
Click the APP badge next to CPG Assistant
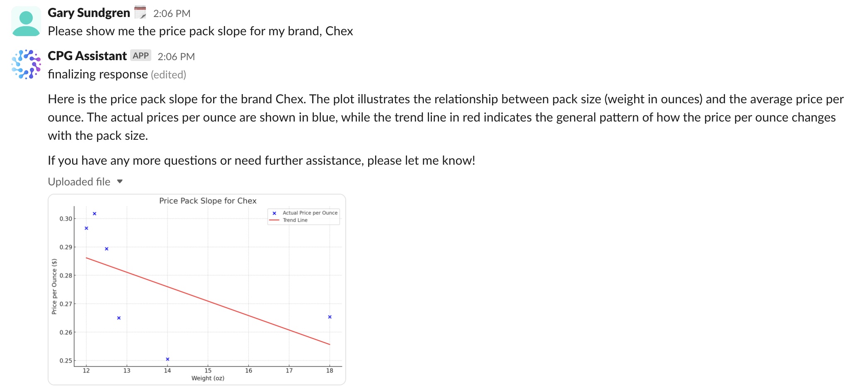click(141, 56)
